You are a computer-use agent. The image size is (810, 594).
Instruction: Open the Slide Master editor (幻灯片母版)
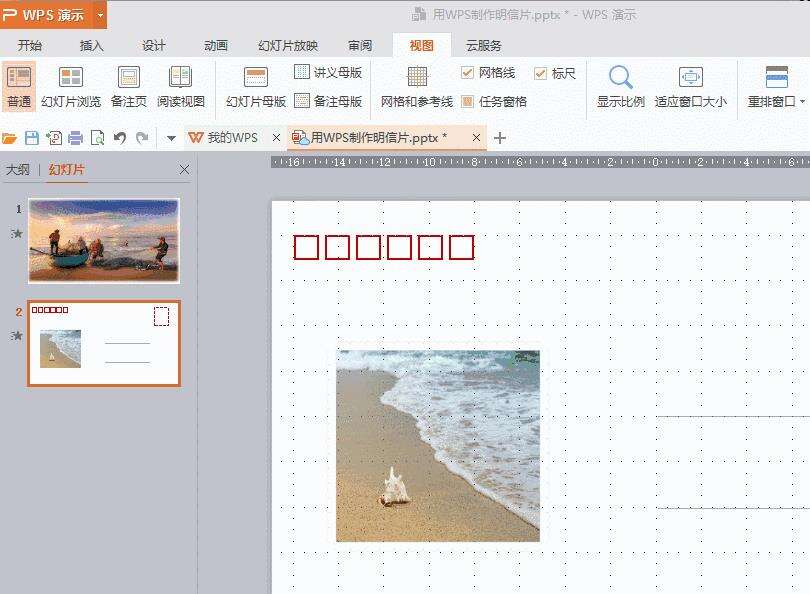click(256, 85)
